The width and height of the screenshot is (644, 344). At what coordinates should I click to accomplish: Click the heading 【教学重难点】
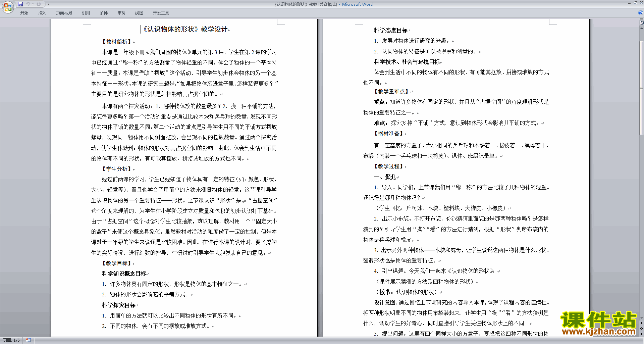(x=391, y=92)
